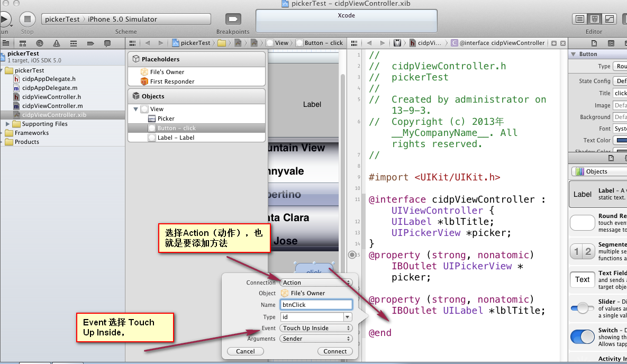Viewport: 627px width, 364px height.
Task: Open the Issue navigator
Action: [57, 43]
